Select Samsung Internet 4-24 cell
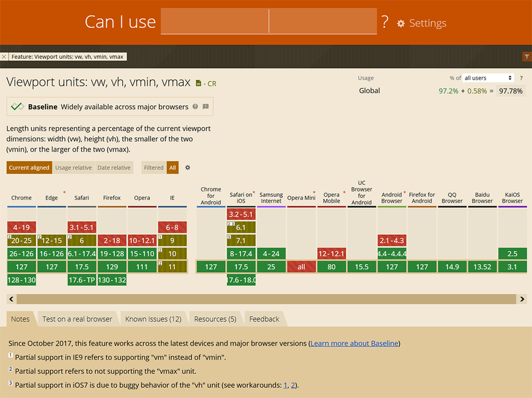 (271, 254)
